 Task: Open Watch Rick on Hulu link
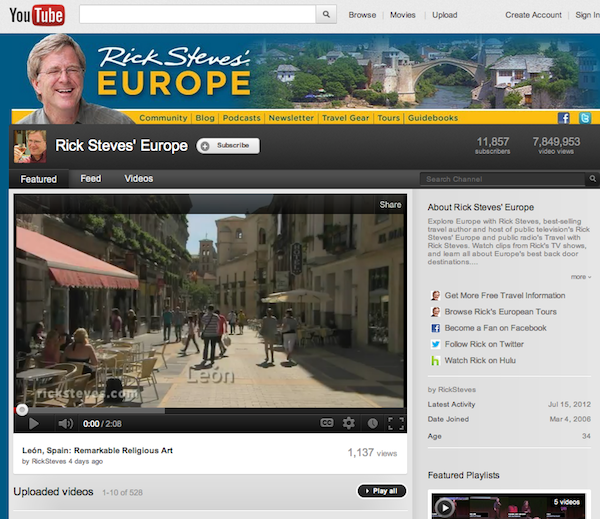coord(480,361)
